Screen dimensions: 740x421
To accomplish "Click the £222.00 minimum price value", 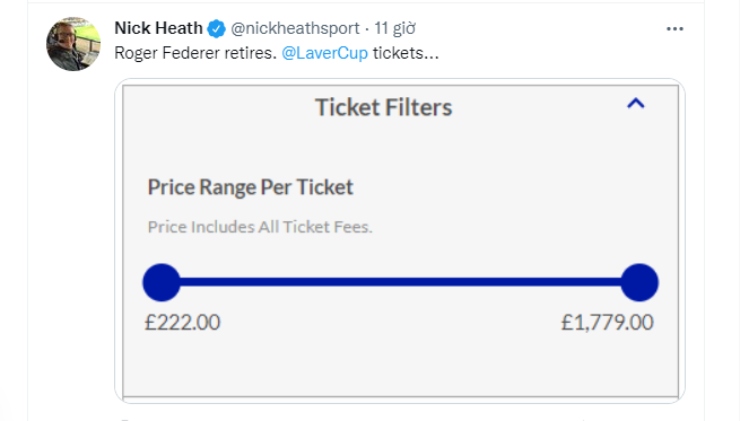I will click(183, 322).
